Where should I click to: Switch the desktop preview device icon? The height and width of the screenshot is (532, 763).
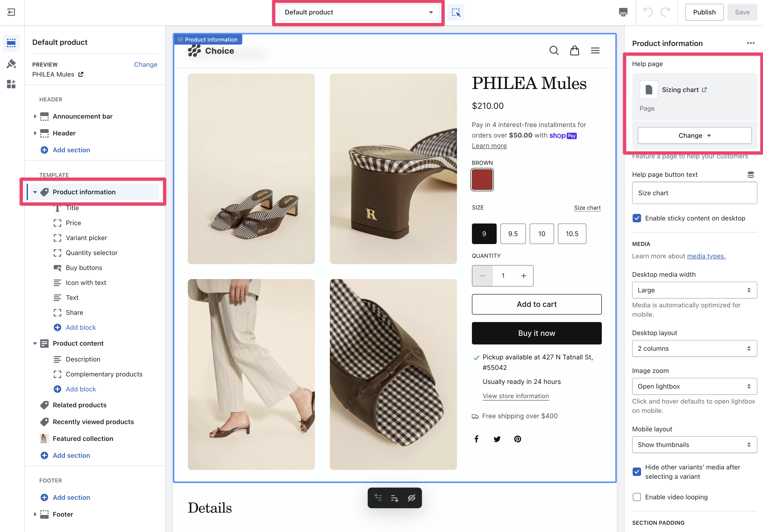pyautogui.click(x=623, y=12)
